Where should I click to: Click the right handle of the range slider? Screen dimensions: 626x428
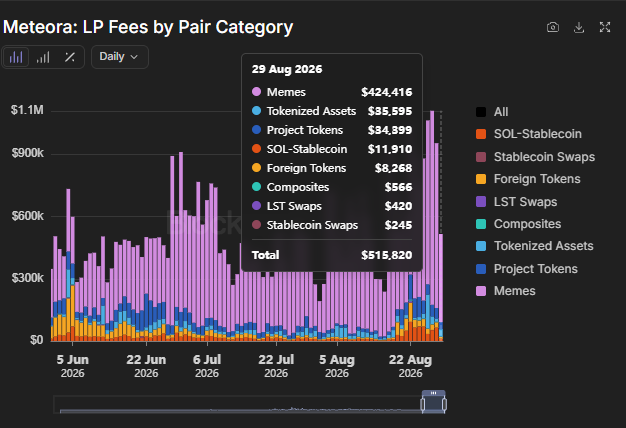[444, 404]
